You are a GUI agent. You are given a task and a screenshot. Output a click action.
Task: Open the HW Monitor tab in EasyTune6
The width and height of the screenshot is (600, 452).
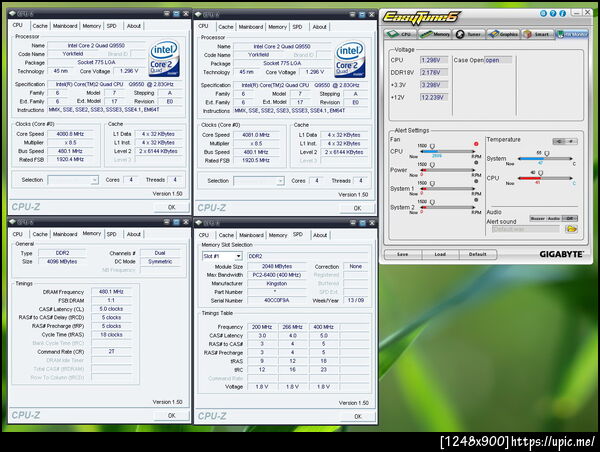click(x=574, y=33)
